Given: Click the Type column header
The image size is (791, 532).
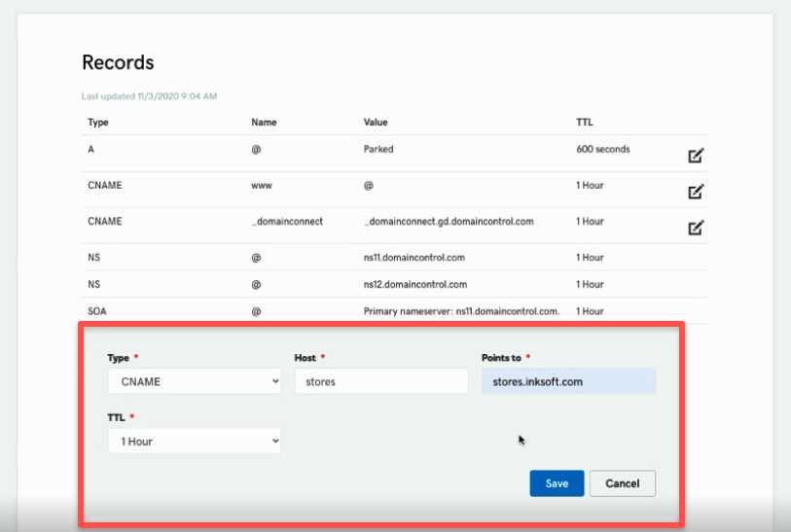Looking at the screenshot, I should [98, 123].
